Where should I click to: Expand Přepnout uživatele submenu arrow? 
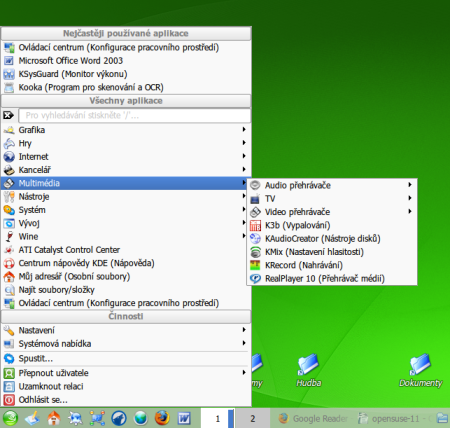click(x=244, y=372)
